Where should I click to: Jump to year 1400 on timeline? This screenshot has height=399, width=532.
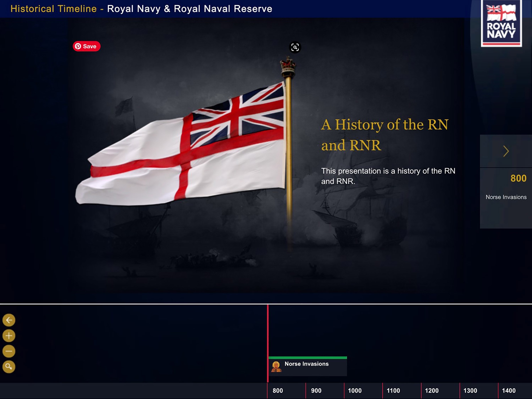[509, 391]
